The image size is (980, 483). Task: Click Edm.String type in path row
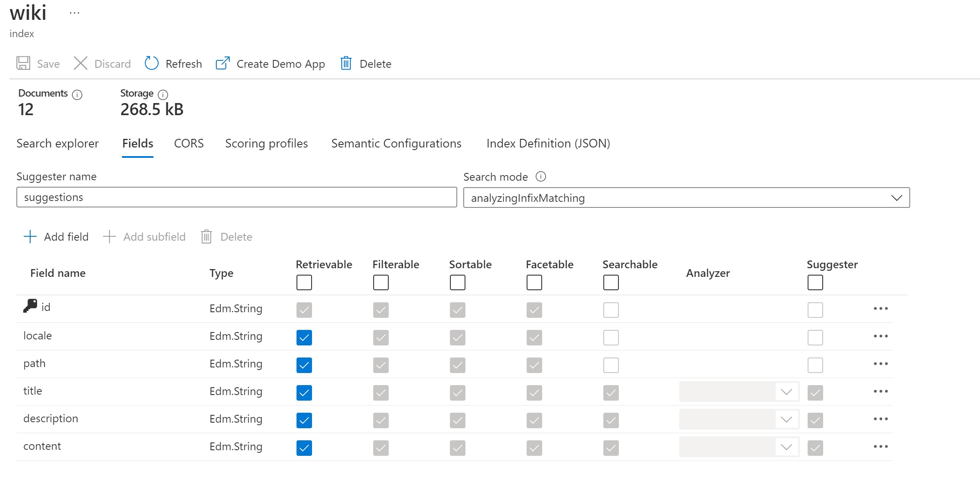coord(236,364)
